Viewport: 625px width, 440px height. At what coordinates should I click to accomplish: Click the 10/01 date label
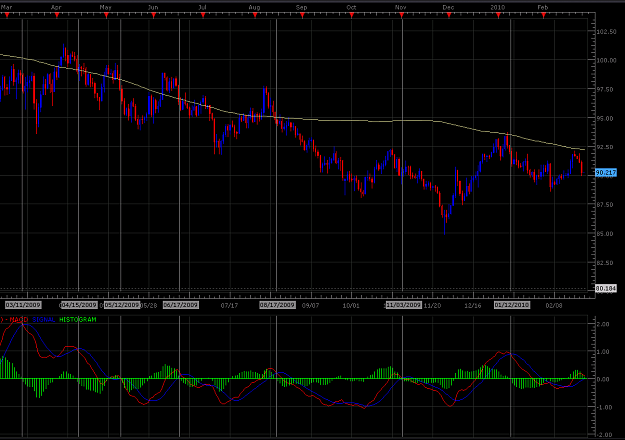click(x=351, y=305)
